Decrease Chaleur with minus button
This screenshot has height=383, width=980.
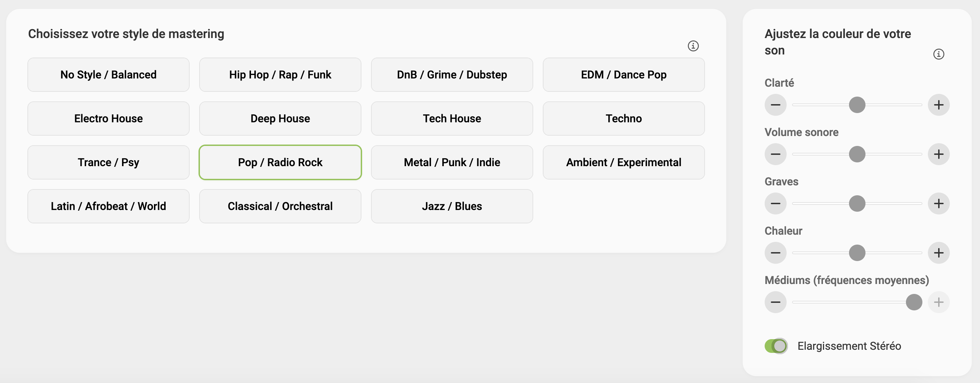click(775, 253)
